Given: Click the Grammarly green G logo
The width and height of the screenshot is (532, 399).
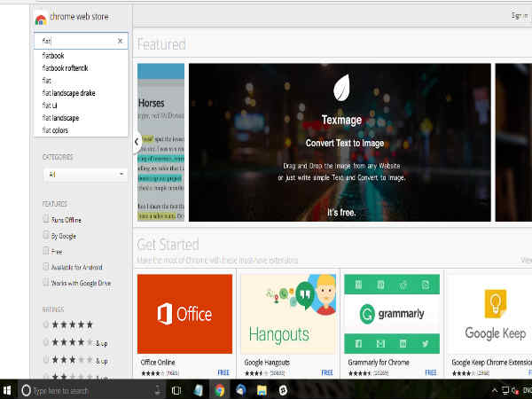Looking at the screenshot, I should pos(367,314).
